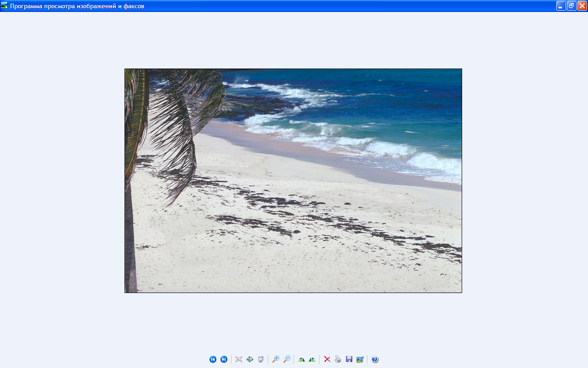Image resolution: width=588 pixels, height=368 pixels.
Task: Zoom out with the magnifier minus
Action: pos(287,359)
